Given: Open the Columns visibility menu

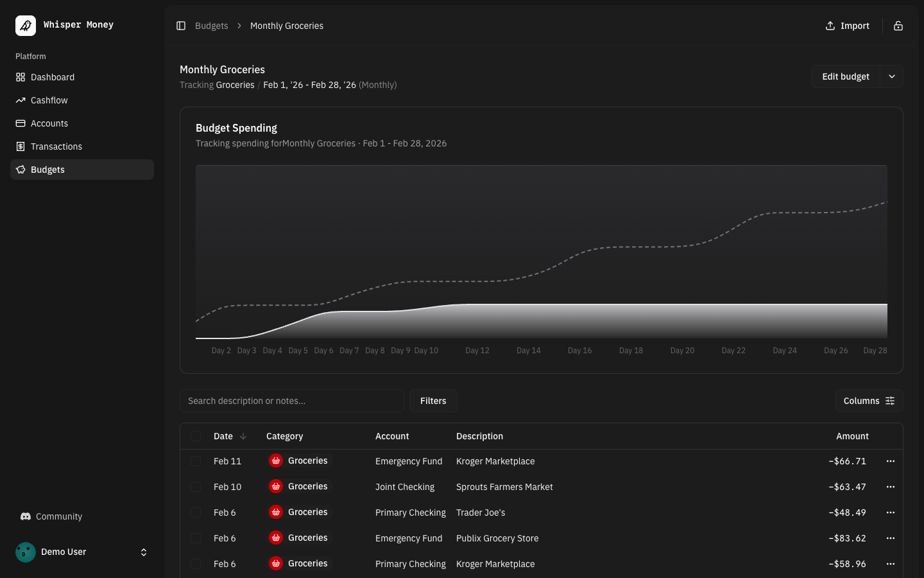Looking at the screenshot, I should coord(869,401).
